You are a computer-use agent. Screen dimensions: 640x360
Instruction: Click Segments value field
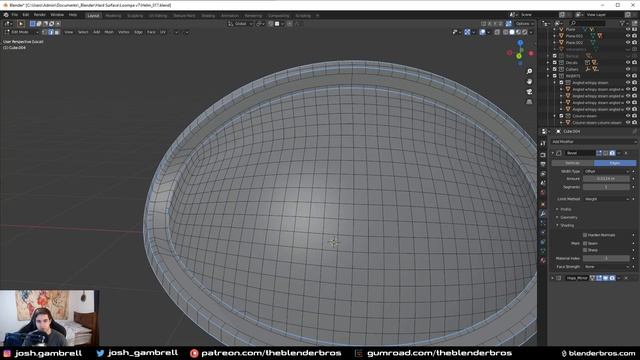(x=606, y=187)
